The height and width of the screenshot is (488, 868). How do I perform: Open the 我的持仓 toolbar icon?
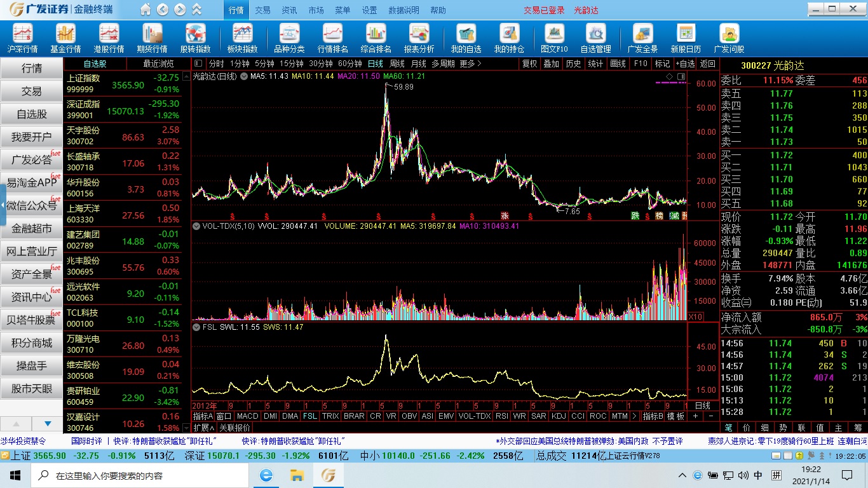tap(509, 39)
